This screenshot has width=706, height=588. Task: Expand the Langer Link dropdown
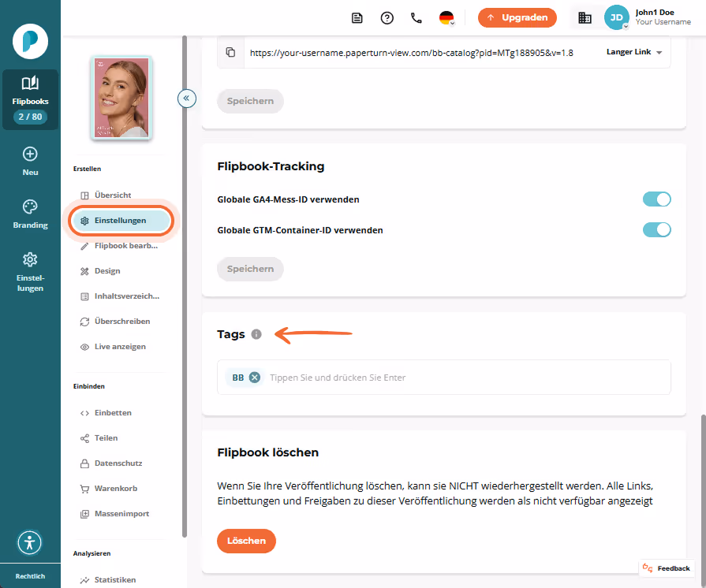pos(634,52)
